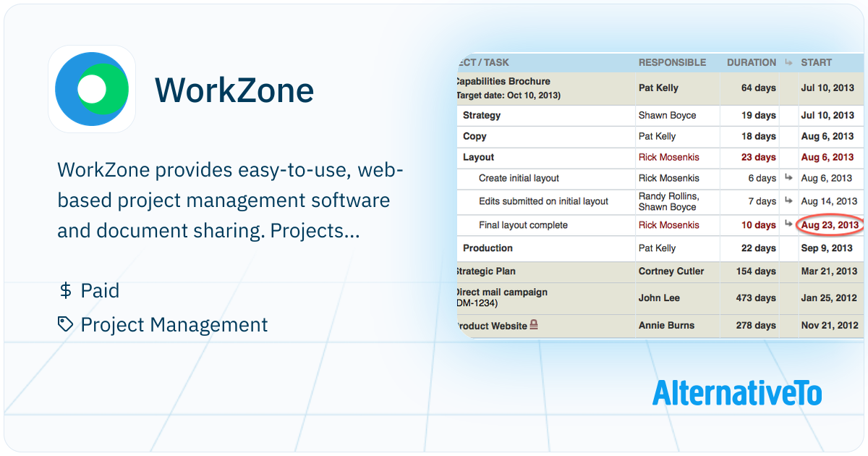
Task: Click the Sep 9, 2013 start date
Action: 827,248
